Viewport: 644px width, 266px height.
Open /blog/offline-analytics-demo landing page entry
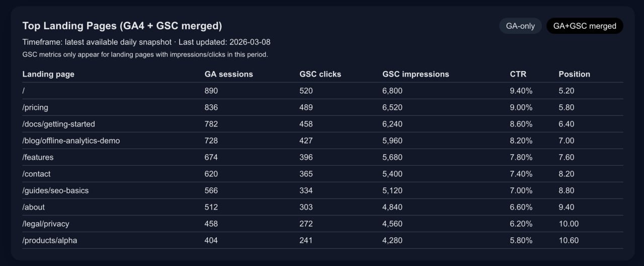point(71,141)
